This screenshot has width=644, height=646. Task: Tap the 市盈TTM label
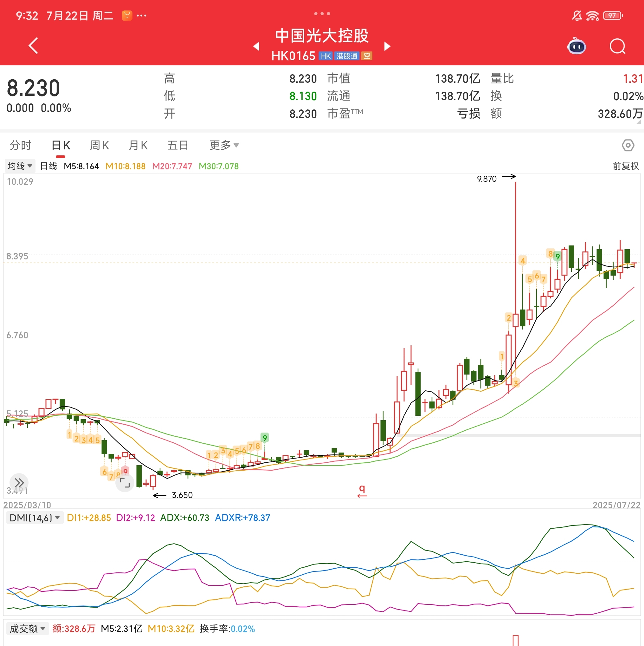pos(345,114)
